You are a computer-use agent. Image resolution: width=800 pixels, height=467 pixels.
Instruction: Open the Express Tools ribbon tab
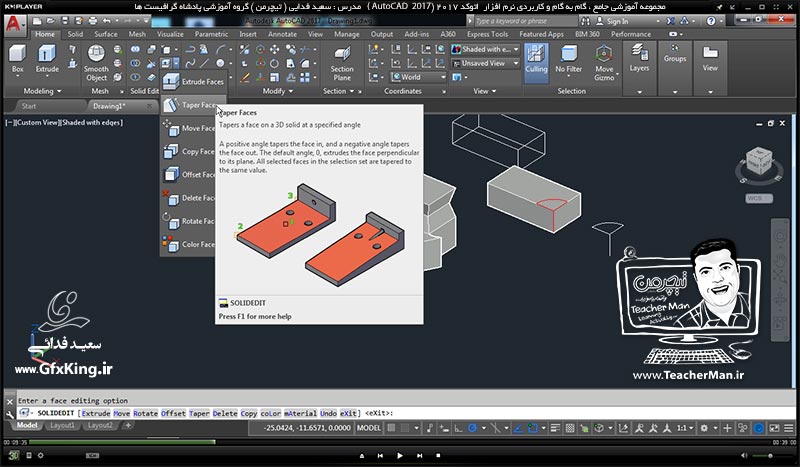[x=487, y=34]
